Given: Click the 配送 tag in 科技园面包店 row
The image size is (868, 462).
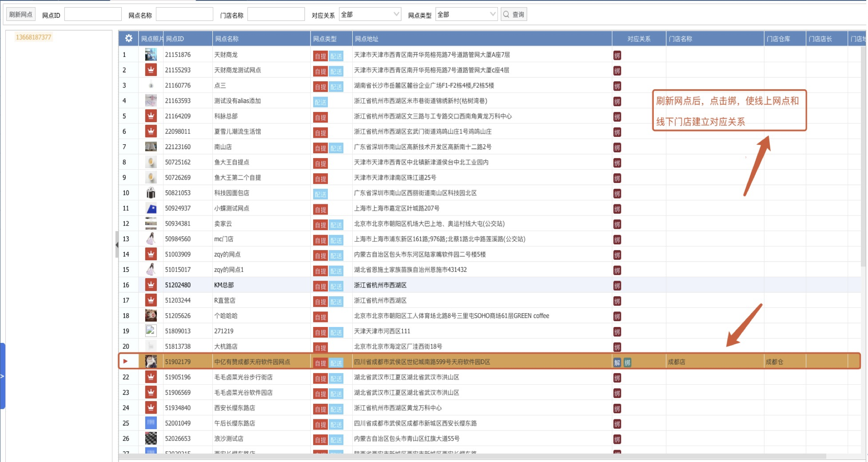Looking at the screenshot, I should click(320, 194).
